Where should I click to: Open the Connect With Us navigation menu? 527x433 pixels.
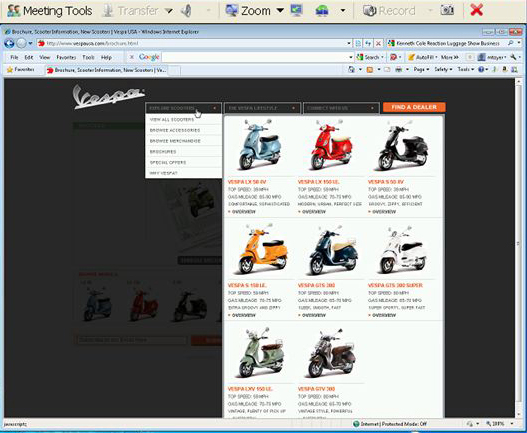point(341,108)
